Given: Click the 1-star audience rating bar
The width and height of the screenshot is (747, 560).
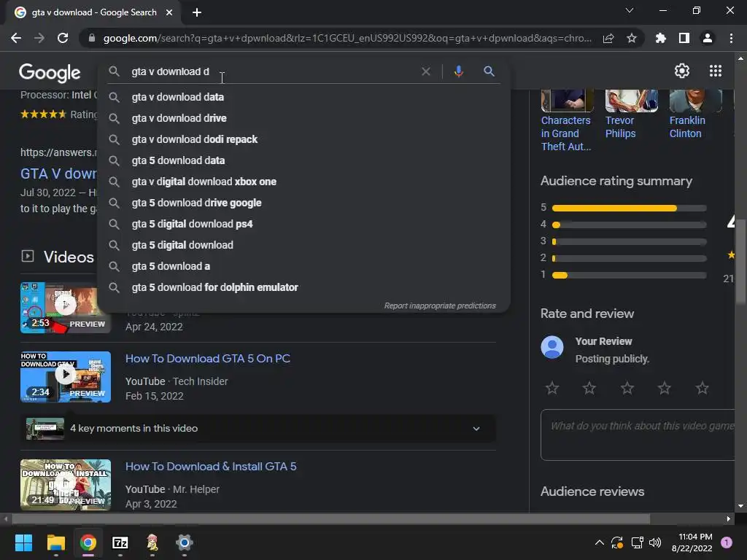Looking at the screenshot, I should pyautogui.click(x=629, y=275).
